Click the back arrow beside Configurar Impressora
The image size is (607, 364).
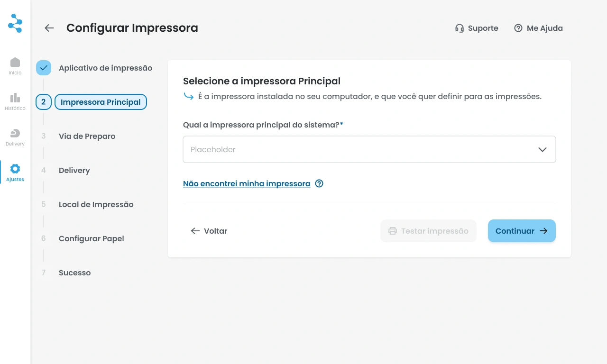[x=49, y=28]
